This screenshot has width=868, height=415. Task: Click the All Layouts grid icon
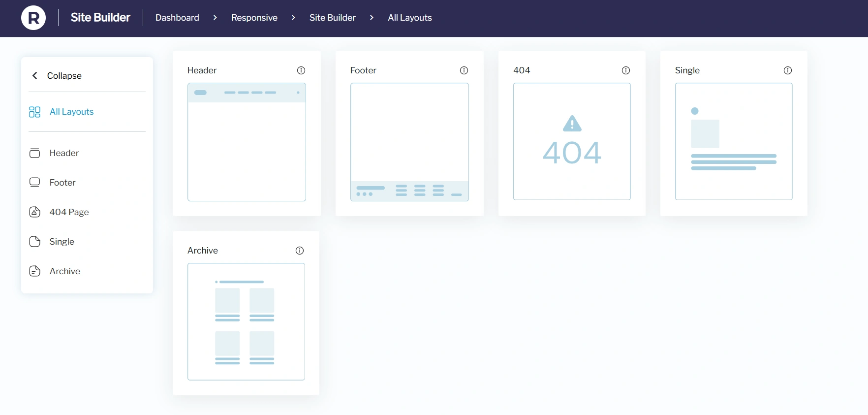click(x=35, y=112)
